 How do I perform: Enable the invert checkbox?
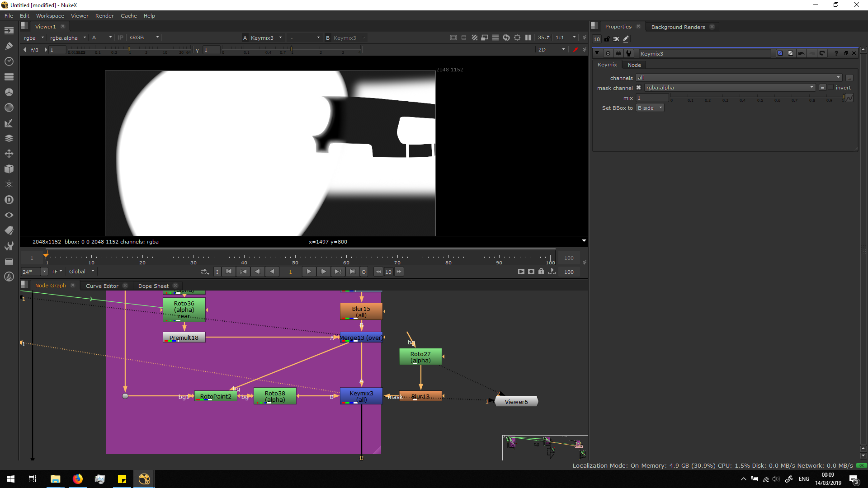[x=831, y=88]
